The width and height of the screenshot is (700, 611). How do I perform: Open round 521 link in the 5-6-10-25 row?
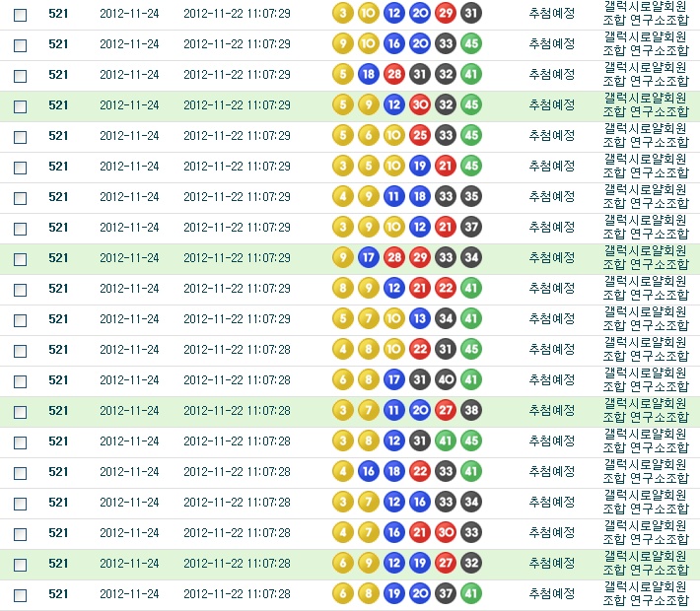58,136
